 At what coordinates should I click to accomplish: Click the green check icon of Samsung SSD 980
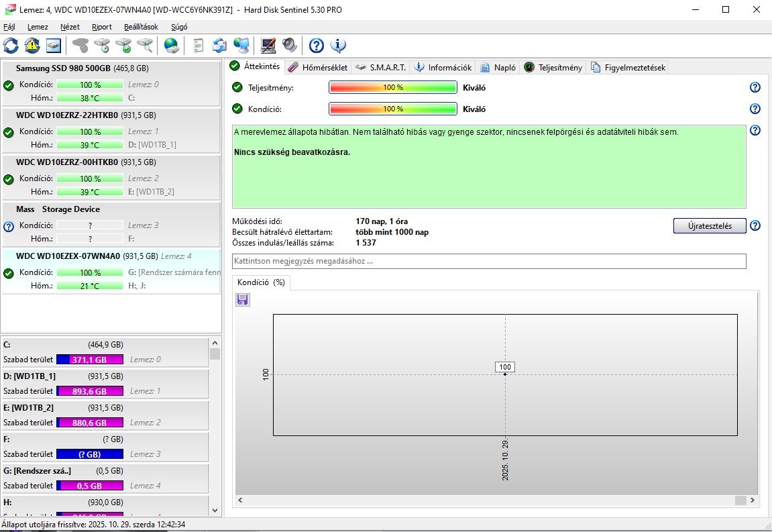tap(8, 86)
